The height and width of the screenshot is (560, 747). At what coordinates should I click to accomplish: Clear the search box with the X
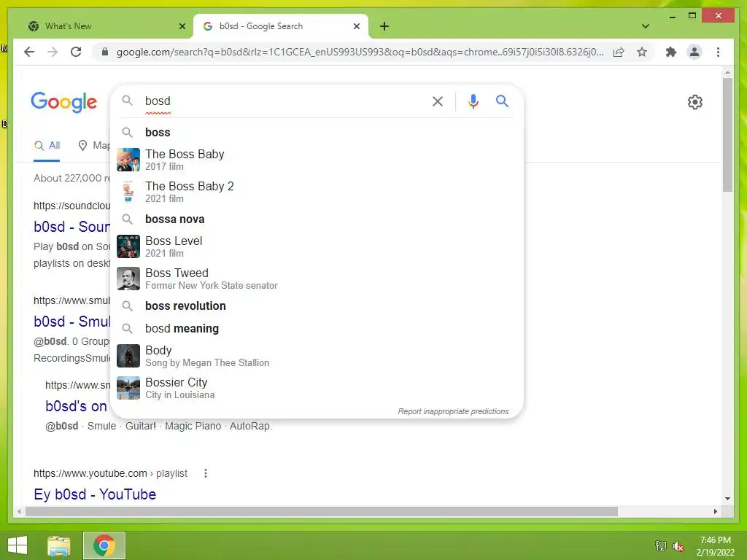[438, 101]
